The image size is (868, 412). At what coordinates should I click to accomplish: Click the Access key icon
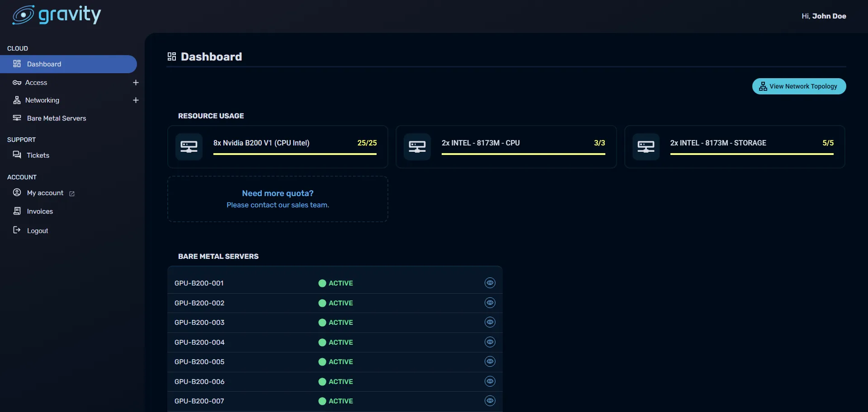[x=17, y=83]
